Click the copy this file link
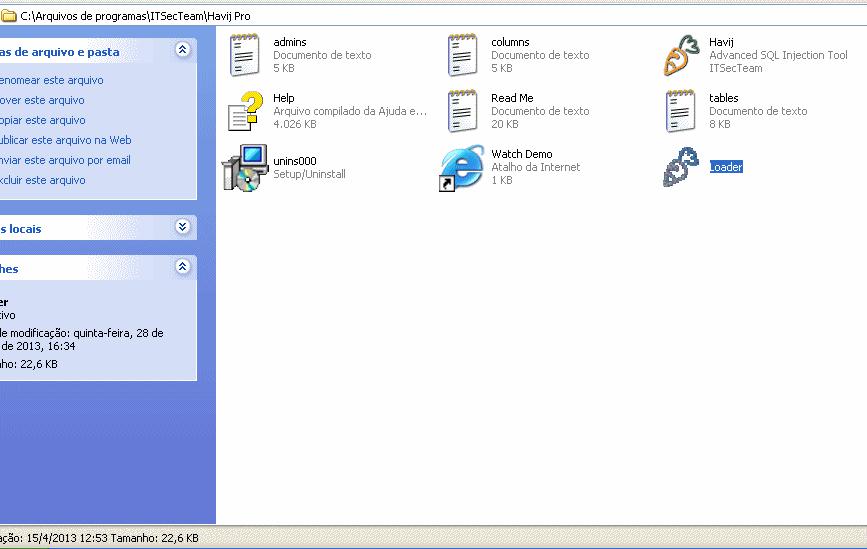867x549 pixels. (x=43, y=120)
